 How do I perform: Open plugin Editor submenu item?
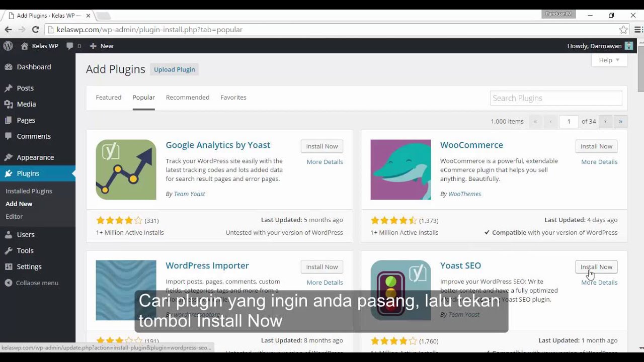pyautogui.click(x=14, y=216)
